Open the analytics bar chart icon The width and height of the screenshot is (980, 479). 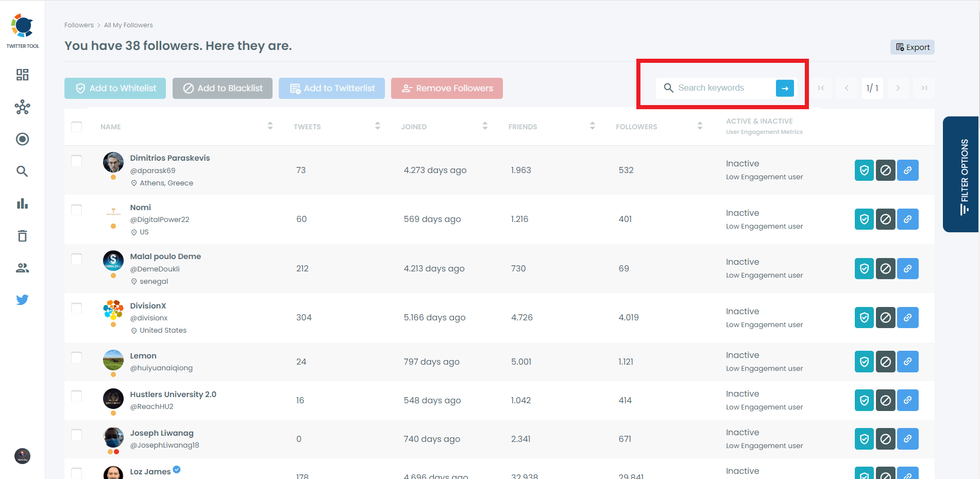22,203
